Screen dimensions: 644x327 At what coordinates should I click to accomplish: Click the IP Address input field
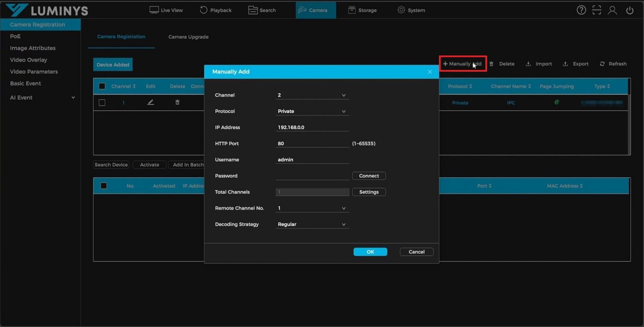[x=312, y=127]
